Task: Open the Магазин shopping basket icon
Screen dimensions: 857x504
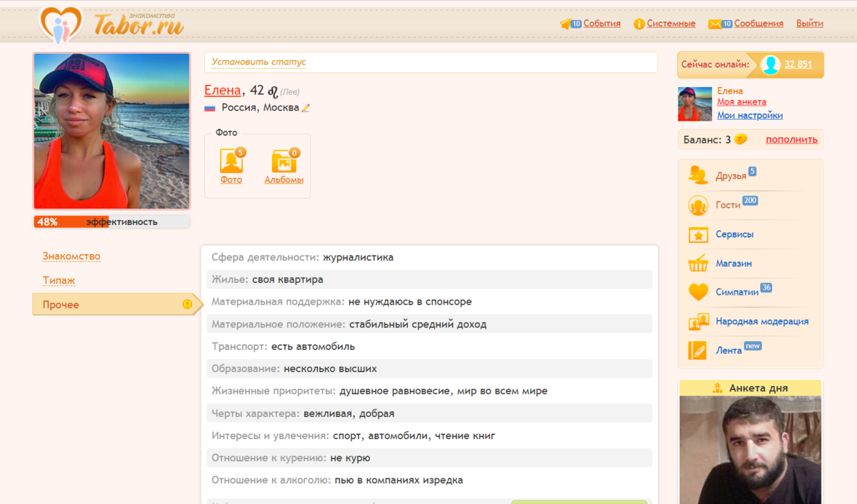Action: coord(698,263)
